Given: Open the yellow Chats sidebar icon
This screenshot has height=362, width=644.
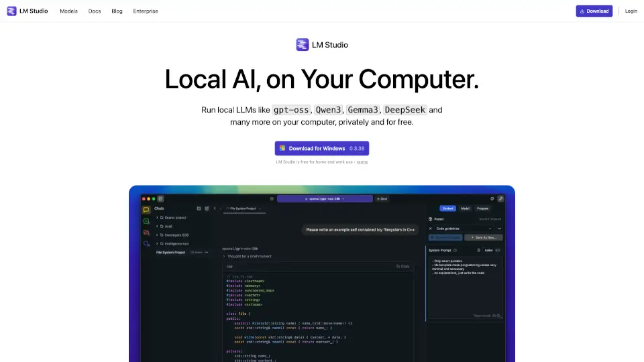Looking at the screenshot, I should click(146, 210).
